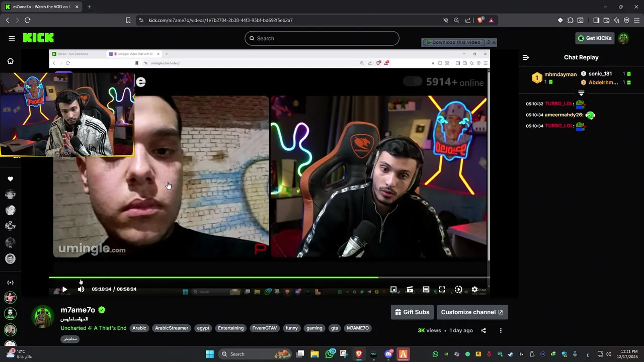The image size is (644, 362).
Task: Open the Windows Start menu
Action: (x=210, y=354)
